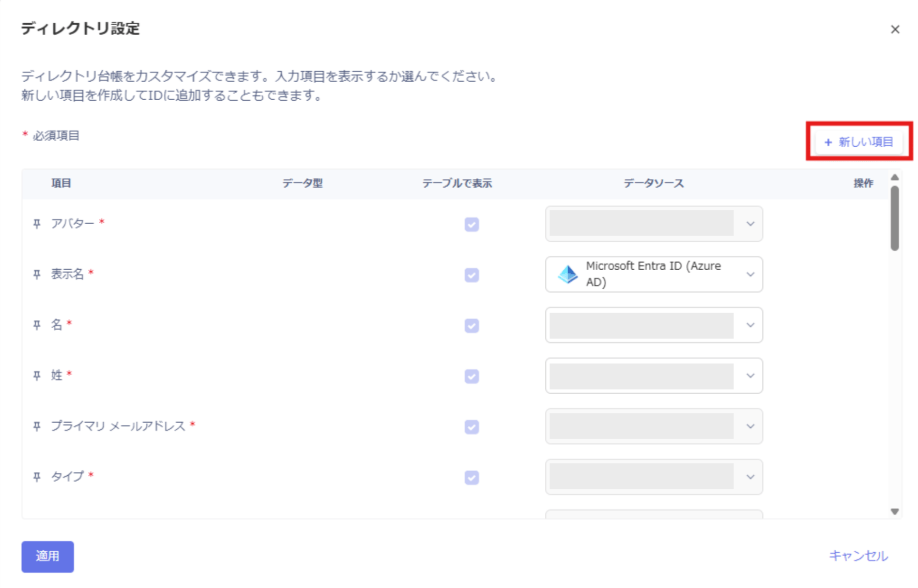The height and width of the screenshot is (588, 918).
Task: Open the データソース dropdown for 名
Action: pyautogui.click(x=654, y=325)
